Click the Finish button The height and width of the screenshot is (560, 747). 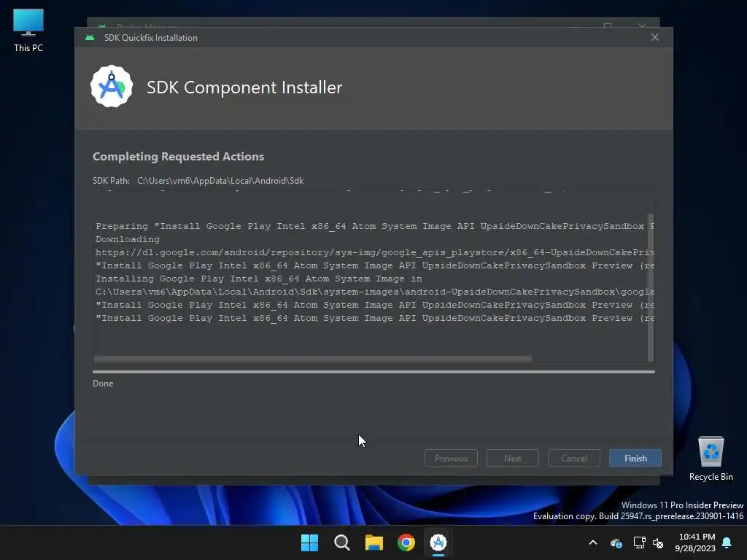pyautogui.click(x=635, y=458)
